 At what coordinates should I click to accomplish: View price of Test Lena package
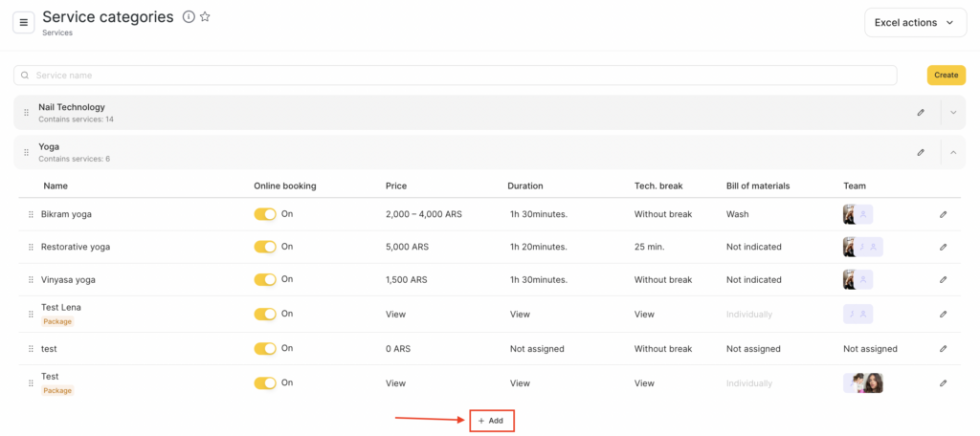(395, 315)
